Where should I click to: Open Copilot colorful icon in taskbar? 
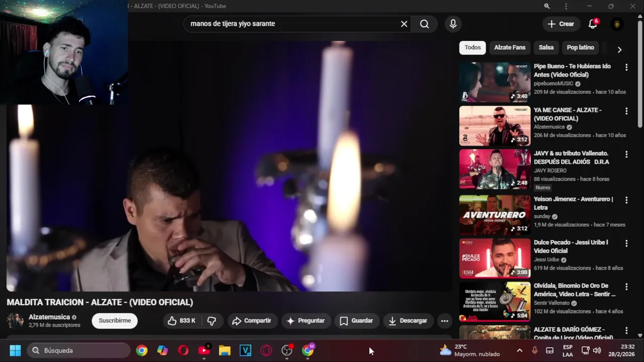pyautogui.click(x=163, y=350)
